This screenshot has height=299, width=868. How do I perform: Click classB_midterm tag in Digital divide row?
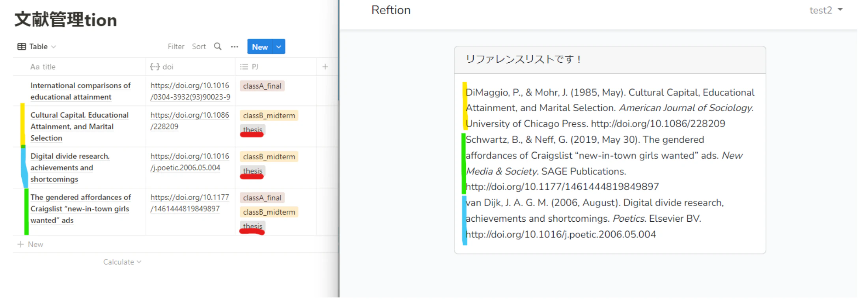[269, 157]
